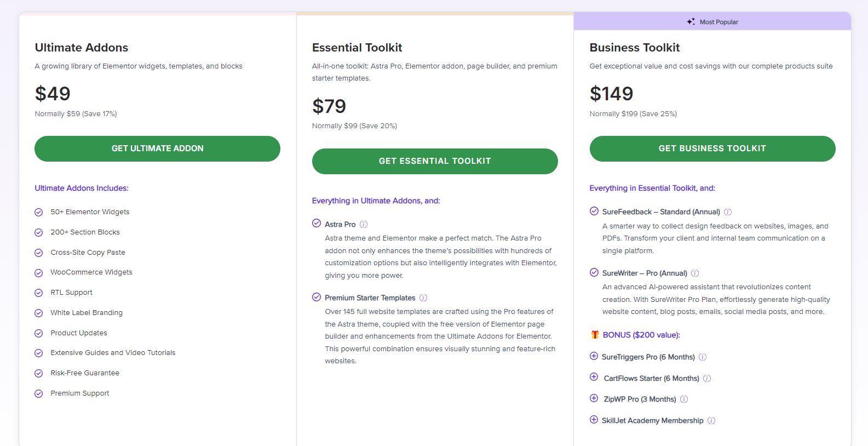The image size is (868, 446).
Task: Select the checkmark next to RTL Support
Action: [38, 293]
